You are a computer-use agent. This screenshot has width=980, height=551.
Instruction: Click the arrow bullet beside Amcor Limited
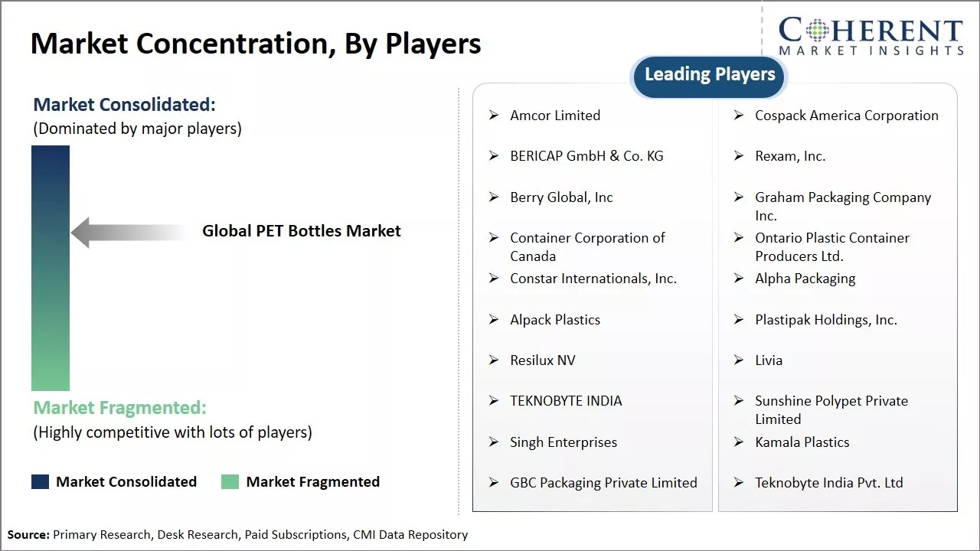tap(494, 116)
